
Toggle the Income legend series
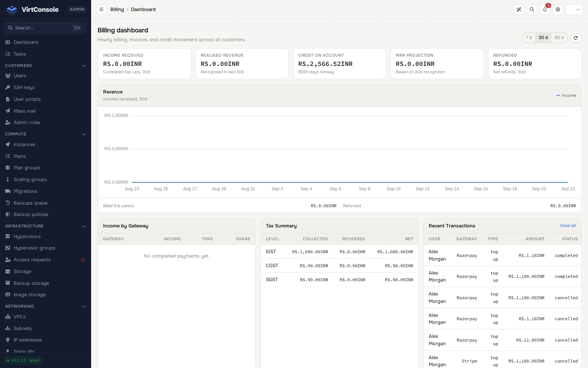pyautogui.click(x=566, y=95)
